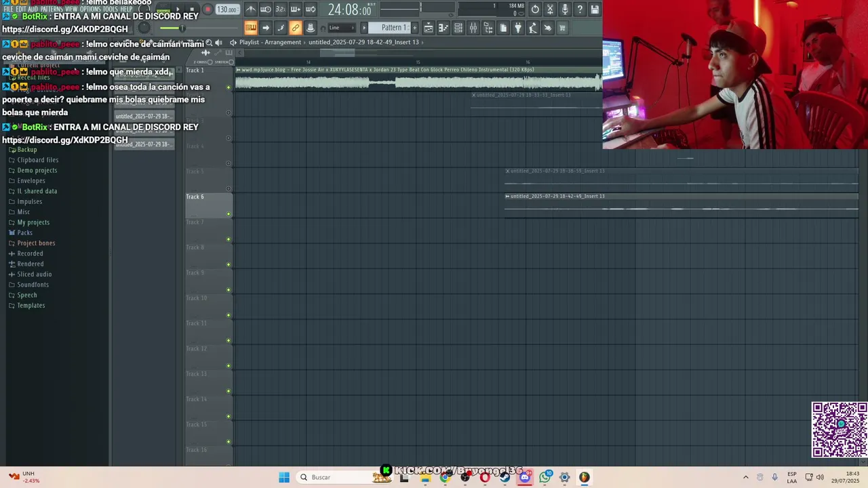868x488 pixels.
Task: Click the auto-scroll arrow icon
Action: pos(266,28)
